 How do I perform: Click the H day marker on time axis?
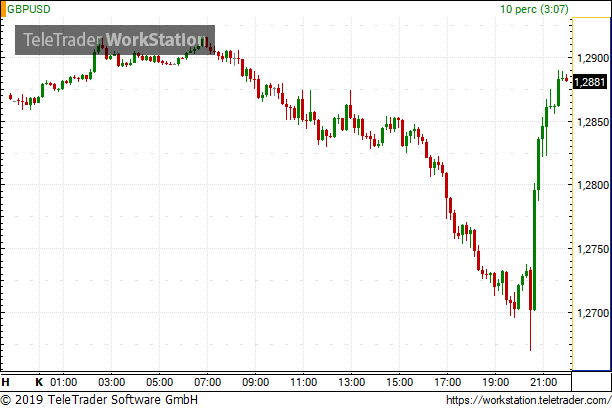tap(5, 382)
